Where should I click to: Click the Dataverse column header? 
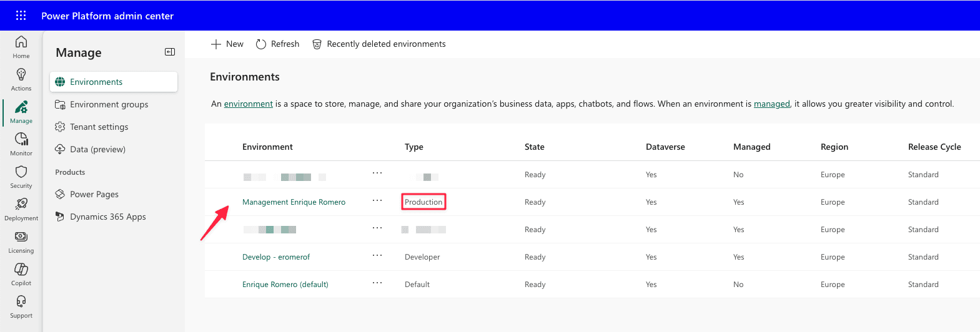(665, 147)
